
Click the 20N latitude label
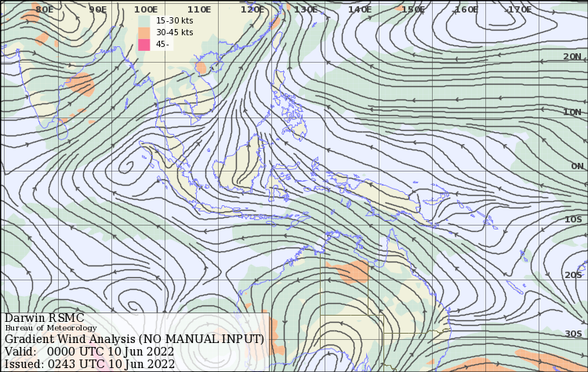572,57
